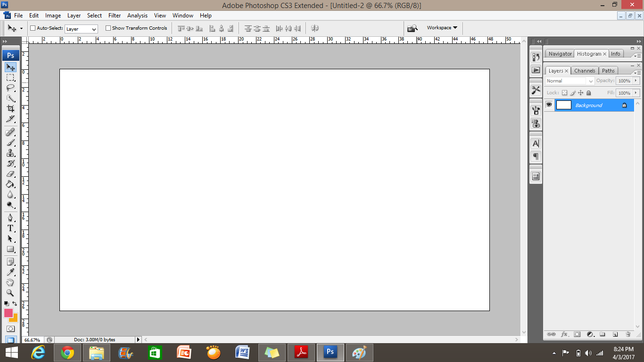Select the Lasso tool
The width and height of the screenshot is (644, 362).
pyautogui.click(x=10, y=88)
